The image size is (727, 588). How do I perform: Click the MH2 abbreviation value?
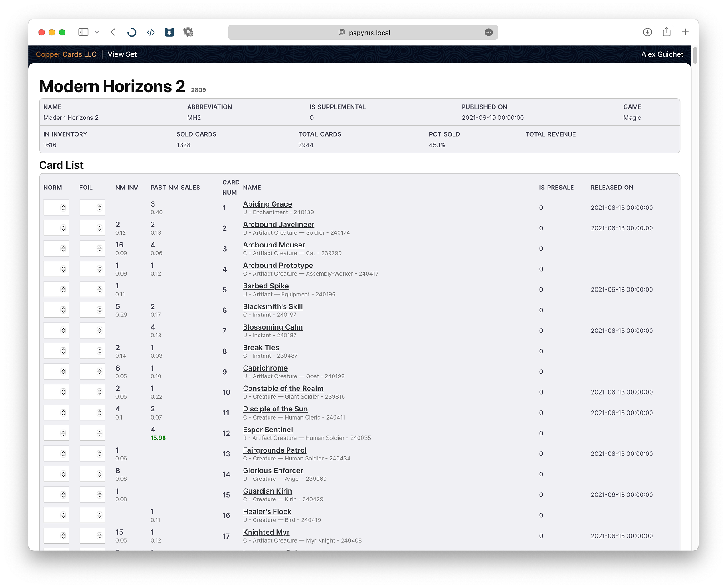194,118
